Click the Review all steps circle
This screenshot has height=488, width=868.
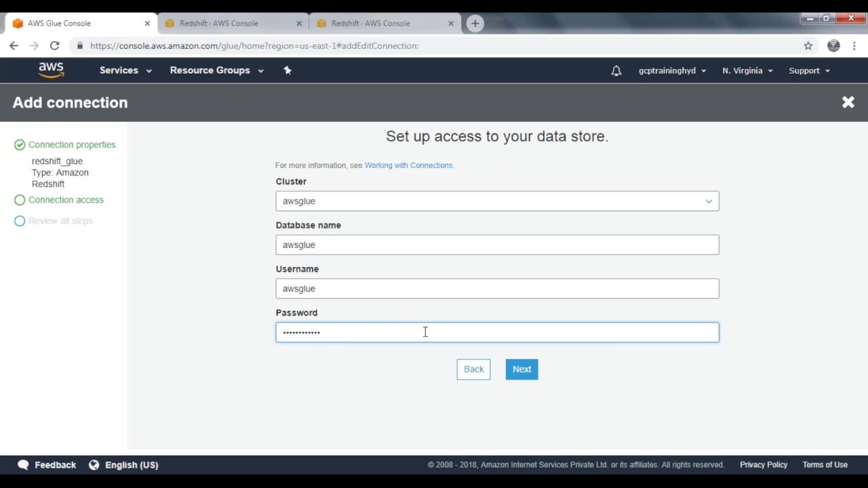pos(20,221)
